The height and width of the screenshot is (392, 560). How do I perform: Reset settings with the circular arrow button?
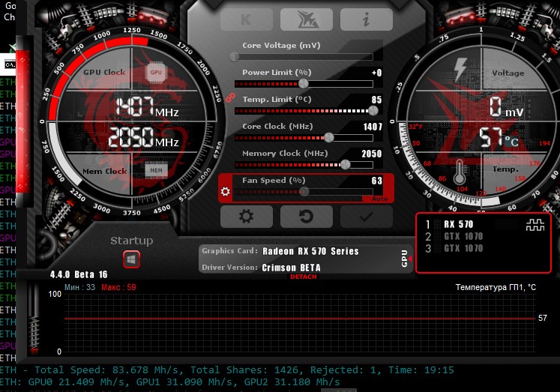click(307, 217)
